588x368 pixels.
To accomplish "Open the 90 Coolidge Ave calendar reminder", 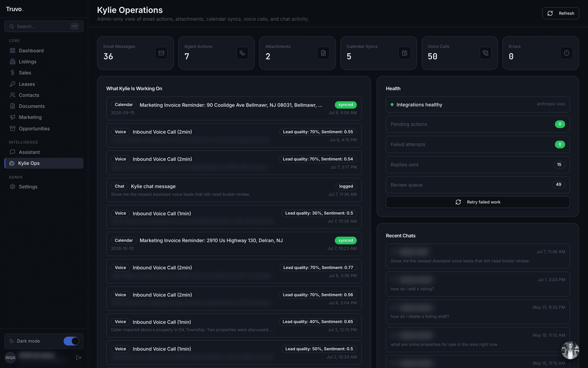I will pos(234,108).
